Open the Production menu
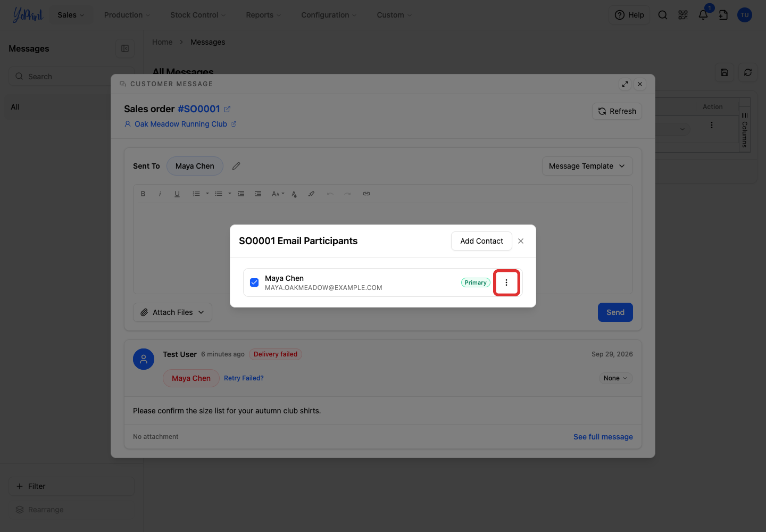This screenshot has width=766, height=532. click(x=127, y=15)
